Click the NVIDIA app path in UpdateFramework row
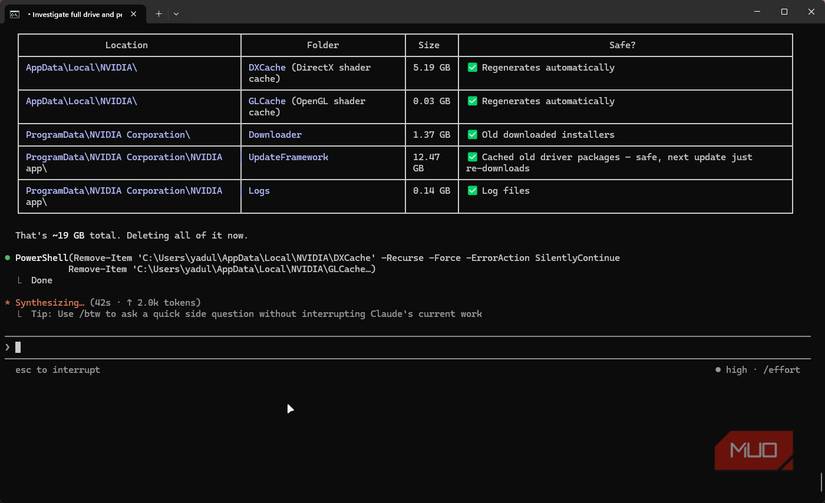 point(124,163)
